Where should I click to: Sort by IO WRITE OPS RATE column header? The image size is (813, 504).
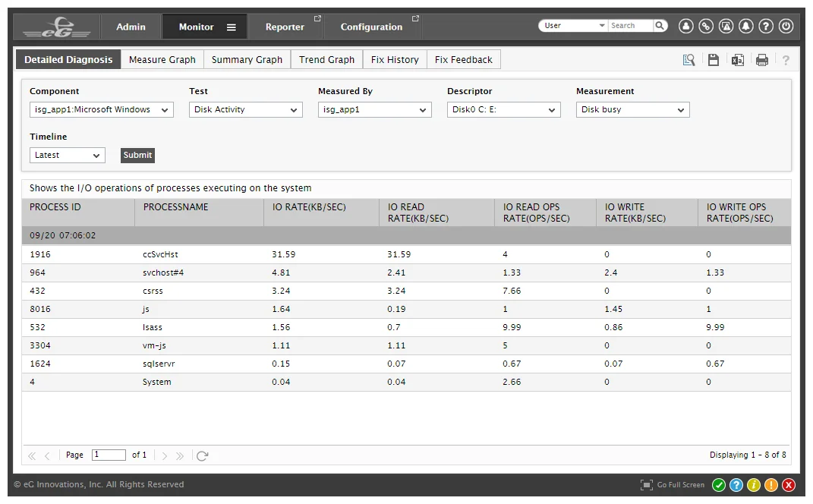click(745, 213)
